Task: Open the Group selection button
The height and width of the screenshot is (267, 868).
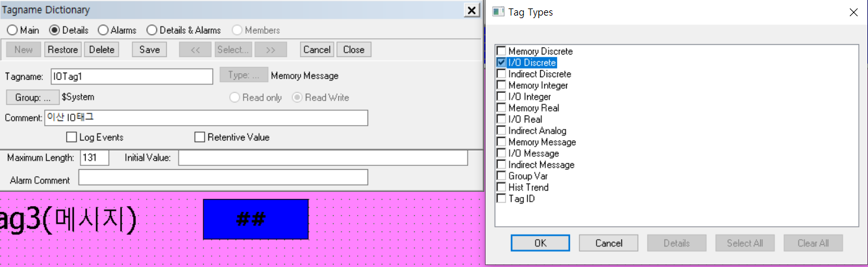Action: tap(32, 97)
